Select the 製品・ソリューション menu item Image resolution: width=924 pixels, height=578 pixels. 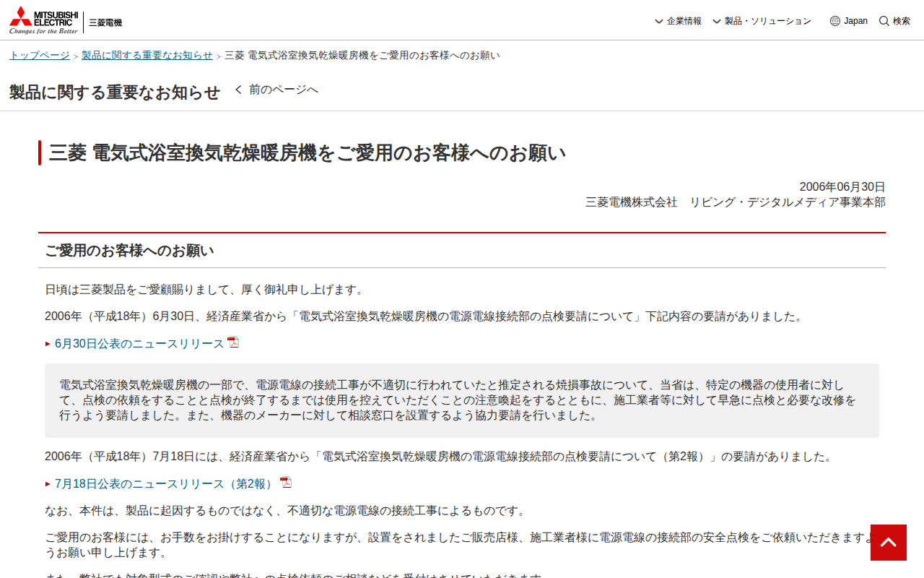click(768, 21)
